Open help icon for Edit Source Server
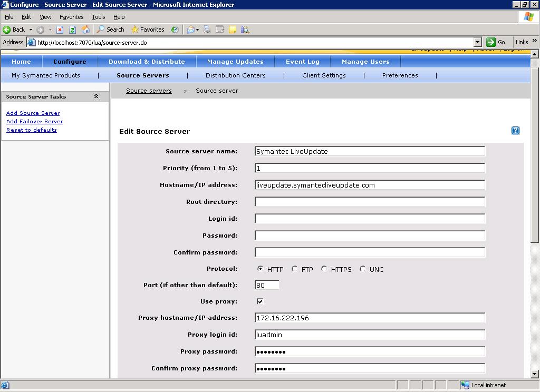The image size is (540, 392). tap(515, 131)
